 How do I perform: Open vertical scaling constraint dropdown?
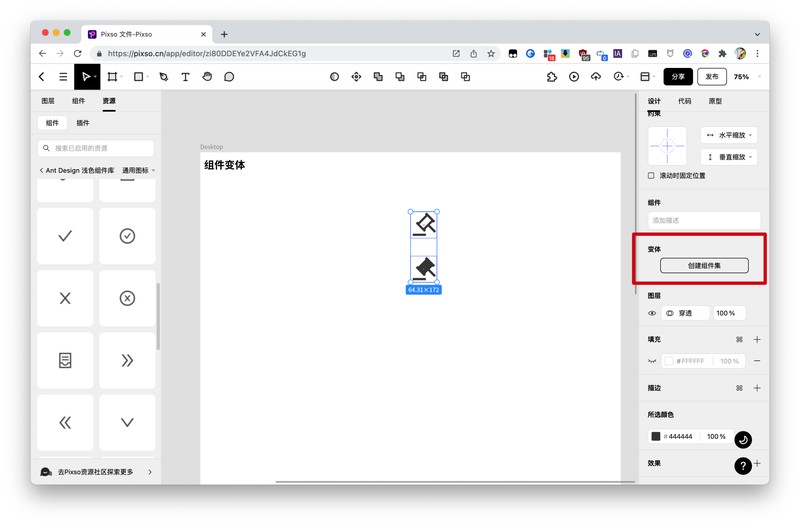(729, 157)
